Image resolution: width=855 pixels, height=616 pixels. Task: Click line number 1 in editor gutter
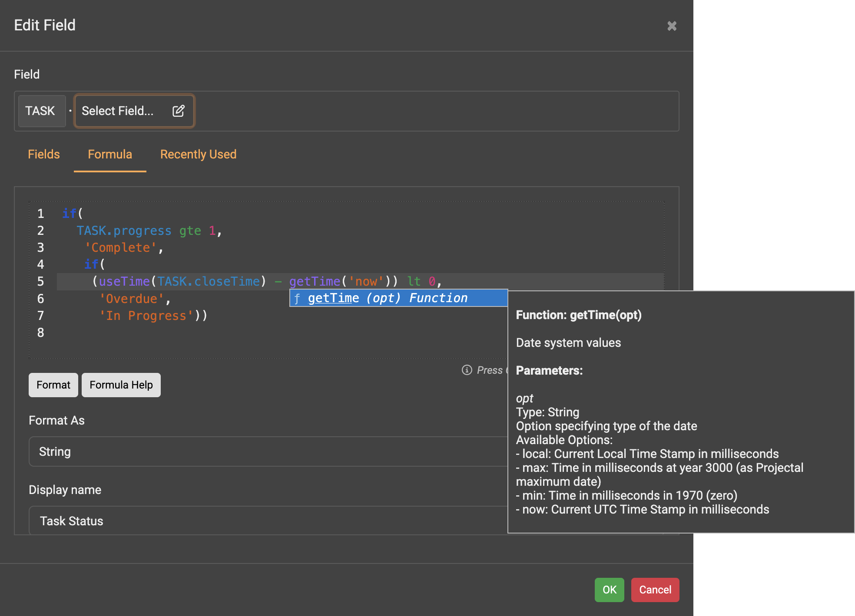(40, 214)
